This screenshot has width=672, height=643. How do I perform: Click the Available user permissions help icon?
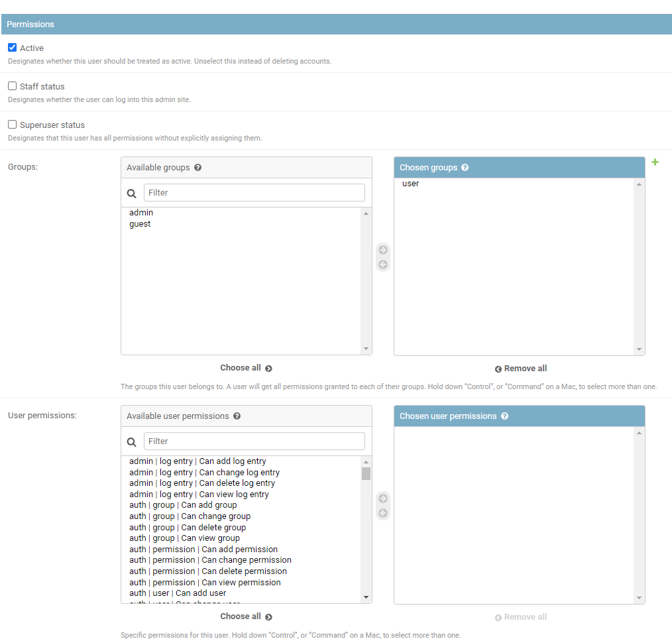pyautogui.click(x=237, y=416)
